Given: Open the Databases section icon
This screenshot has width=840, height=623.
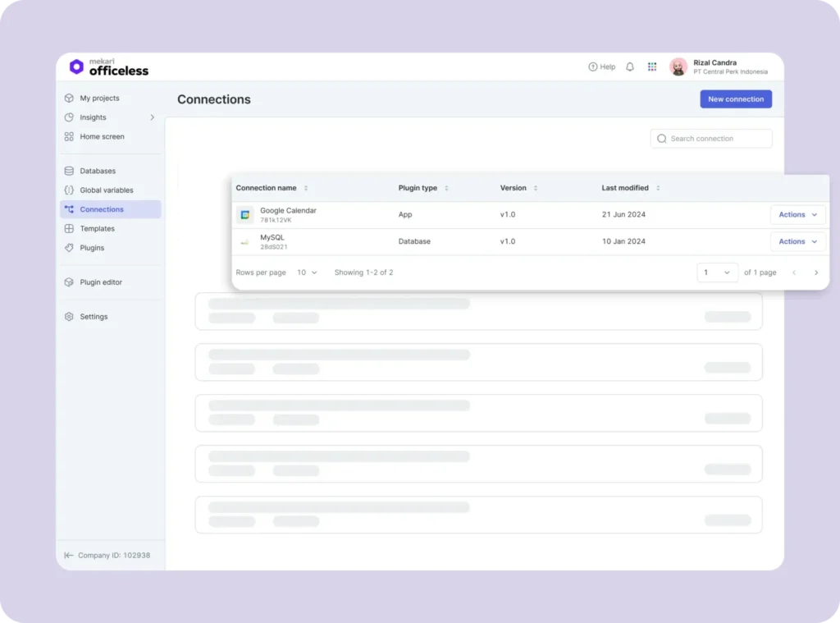Looking at the screenshot, I should click(69, 171).
